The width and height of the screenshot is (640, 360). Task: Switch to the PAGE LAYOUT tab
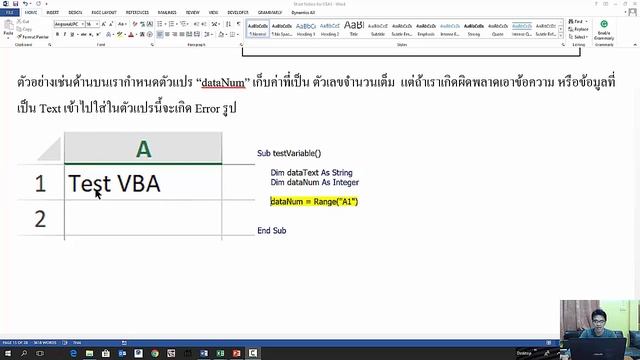tap(104, 13)
